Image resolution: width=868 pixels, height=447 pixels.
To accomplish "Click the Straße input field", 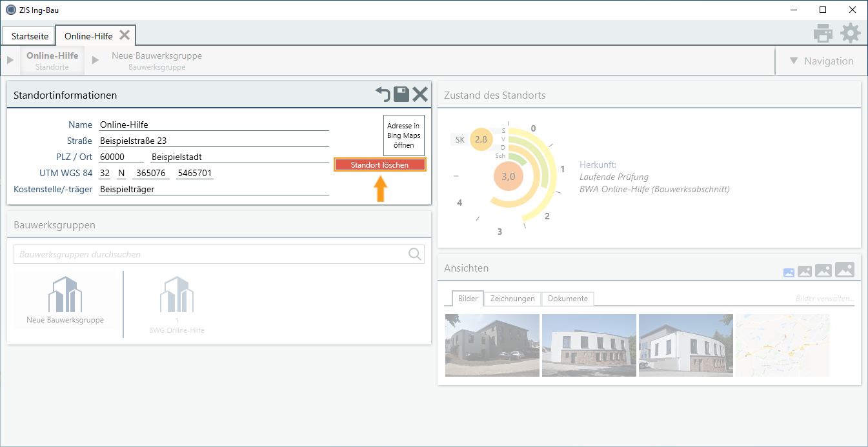I will 214,141.
